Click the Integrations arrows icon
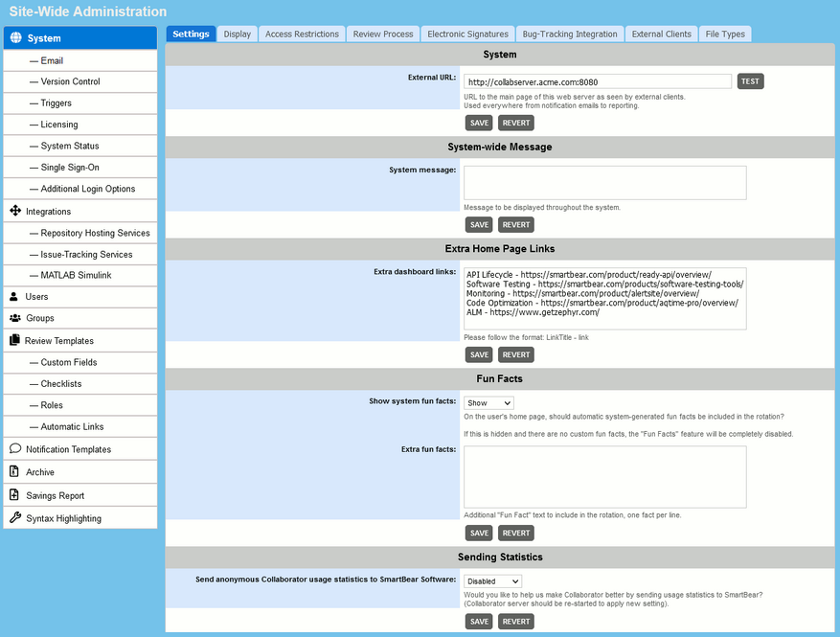 pos(15,211)
